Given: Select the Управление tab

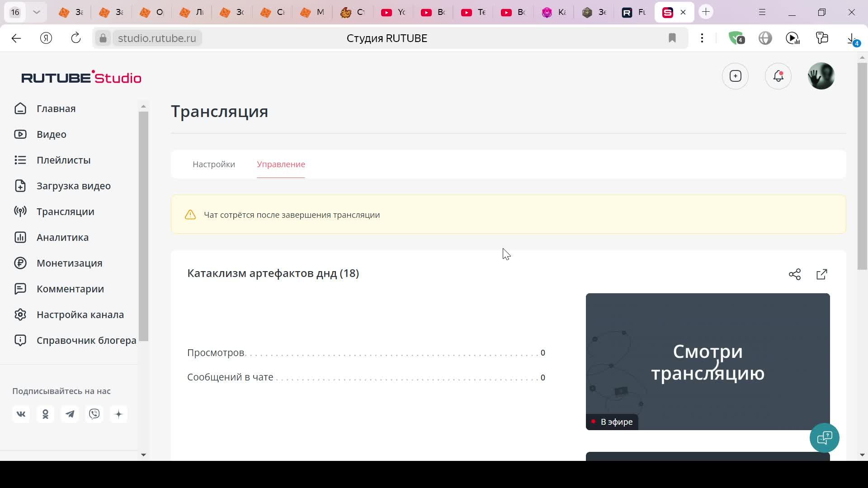Looking at the screenshot, I should point(281,164).
